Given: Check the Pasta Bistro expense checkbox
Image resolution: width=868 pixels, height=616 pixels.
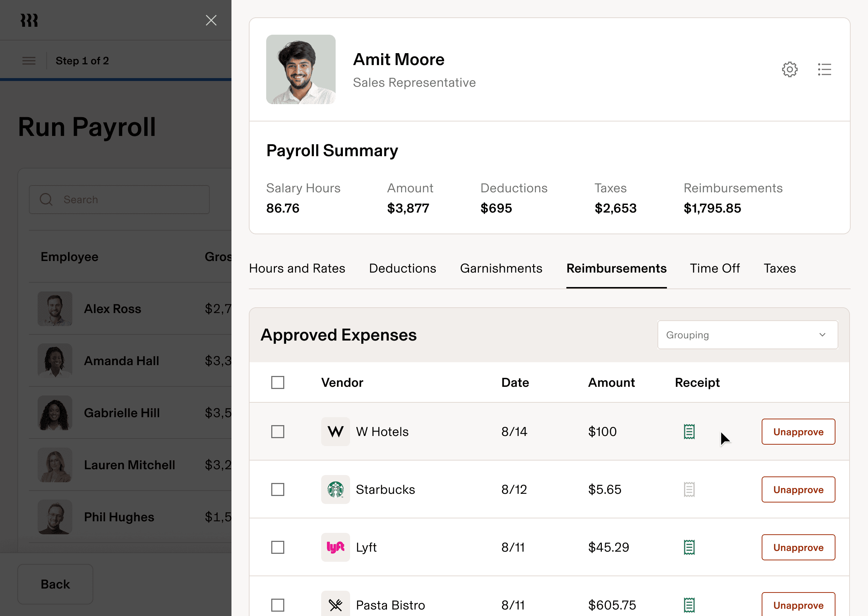Looking at the screenshot, I should coord(278,605).
